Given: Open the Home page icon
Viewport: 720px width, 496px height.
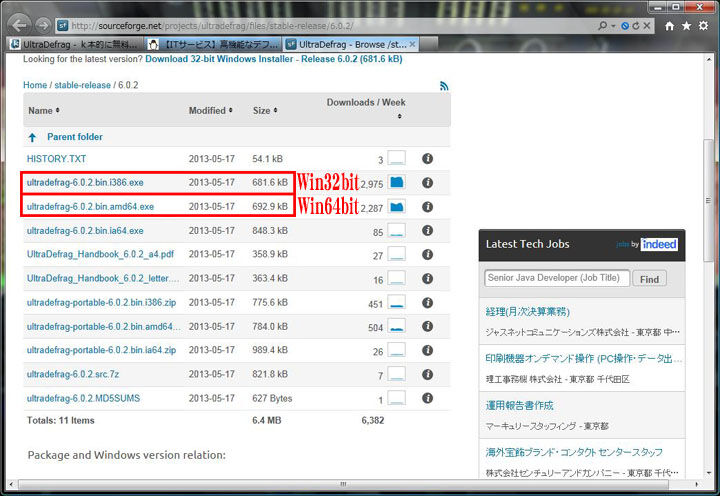Looking at the screenshot, I should [669, 26].
